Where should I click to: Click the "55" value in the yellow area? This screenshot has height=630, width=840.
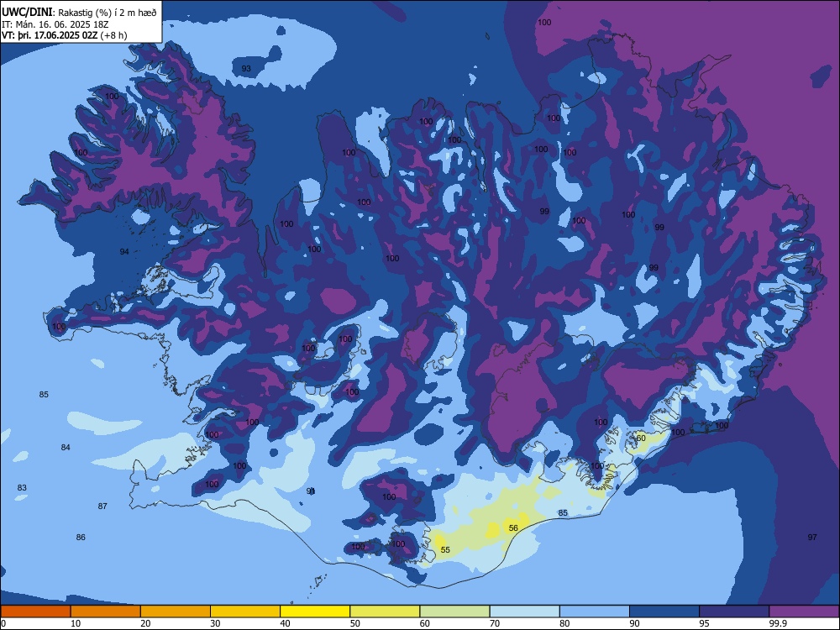[x=445, y=549]
